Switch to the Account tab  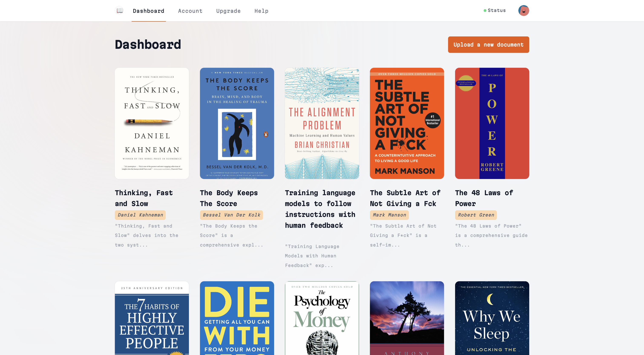pyautogui.click(x=190, y=11)
